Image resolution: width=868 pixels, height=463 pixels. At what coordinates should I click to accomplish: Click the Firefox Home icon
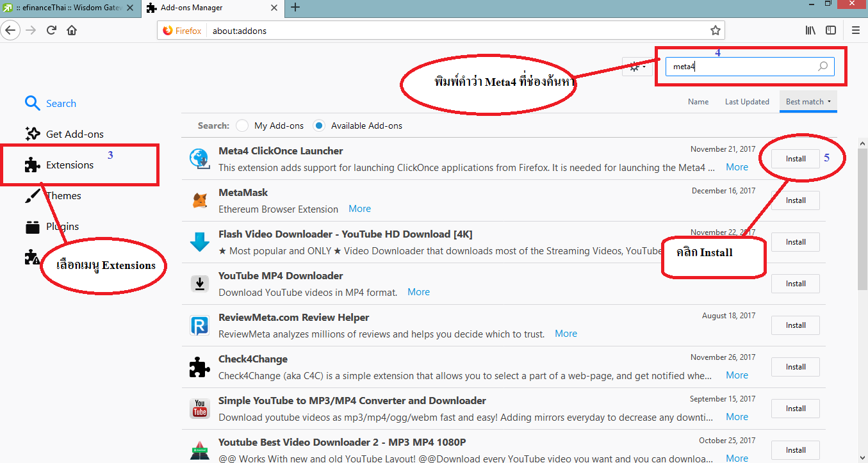click(x=72, y=30)
